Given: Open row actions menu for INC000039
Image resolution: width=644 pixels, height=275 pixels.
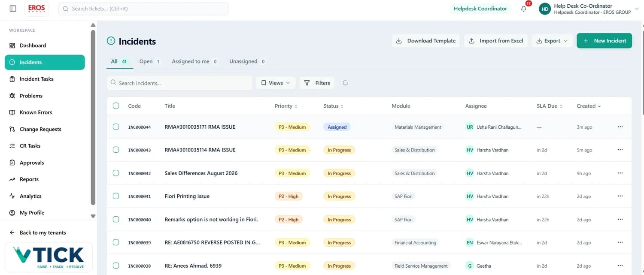Looking at the screenshot, I should click(x=620, y=242).
